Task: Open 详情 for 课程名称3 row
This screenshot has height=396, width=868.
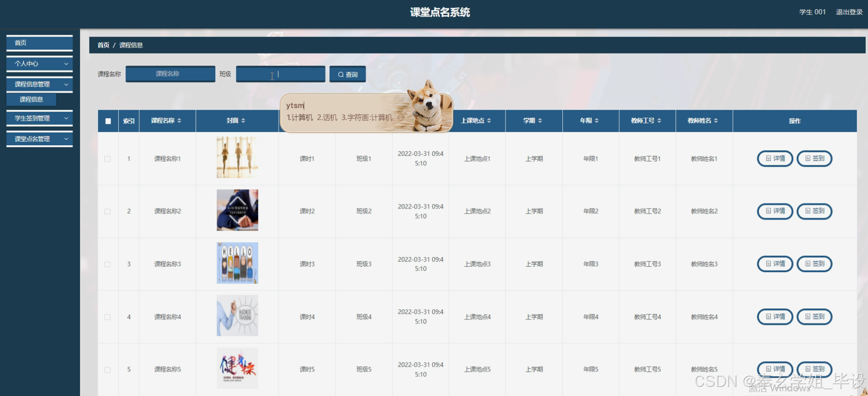Action: (x=775, y=264)
